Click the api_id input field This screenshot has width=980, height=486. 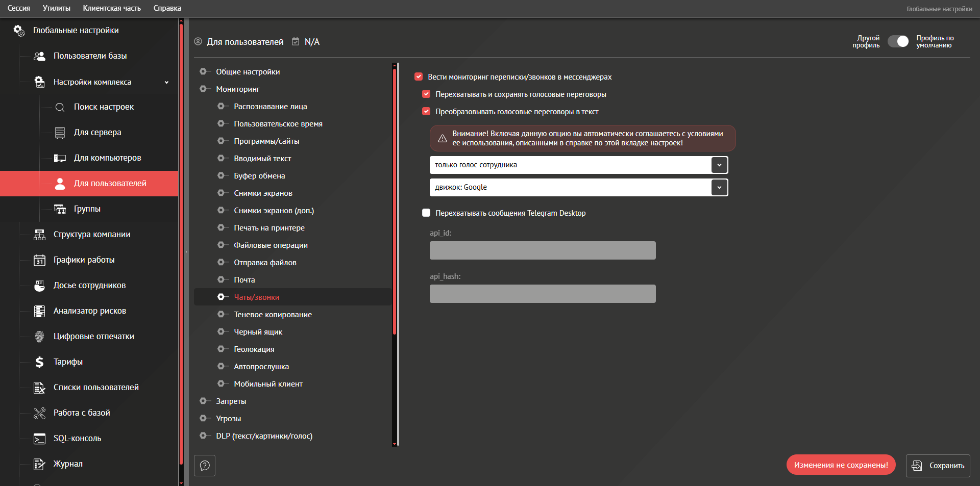(x=543, y=250)
